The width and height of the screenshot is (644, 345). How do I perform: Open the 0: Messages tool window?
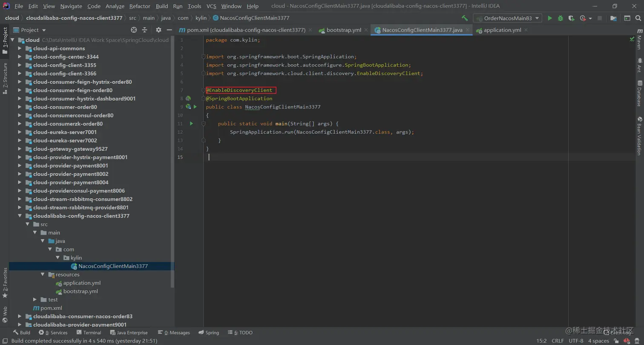pyautogui.click(x=174, y=333)
